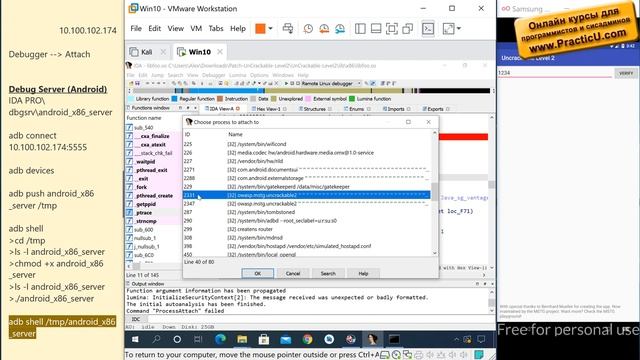Viewport: 640px width, 360px height.
Task: Select sub_540 in the function list
Action: pos(153,127)
